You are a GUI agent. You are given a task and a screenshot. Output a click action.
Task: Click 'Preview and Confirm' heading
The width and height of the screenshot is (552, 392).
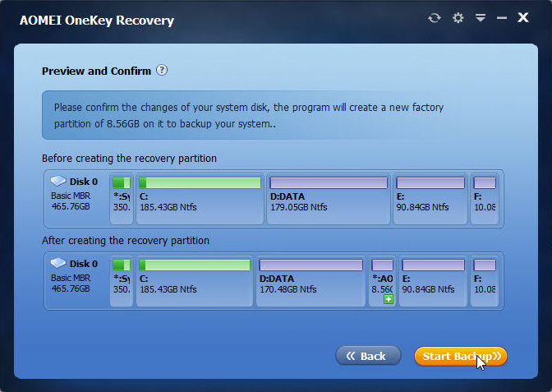pyautogui.click(x=96, y=71)
